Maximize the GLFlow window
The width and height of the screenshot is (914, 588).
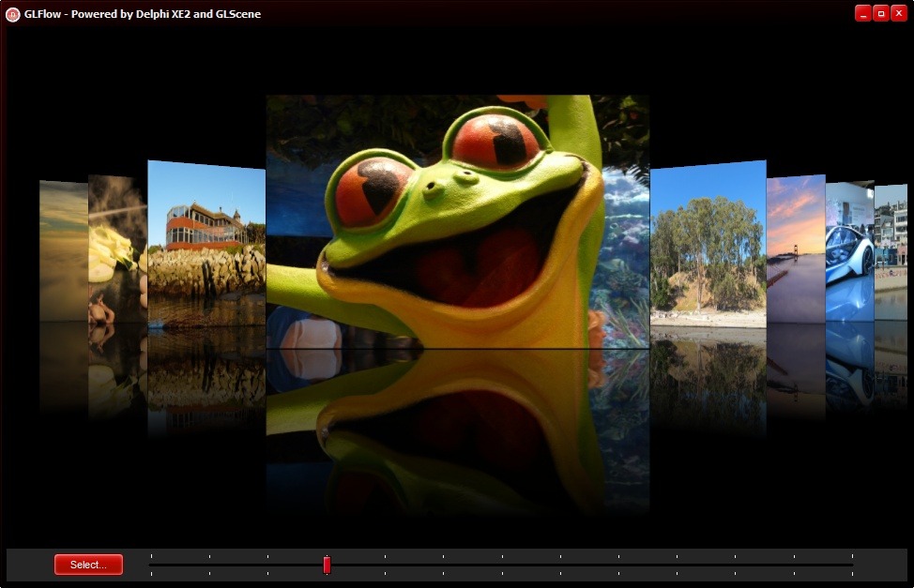point(881,13)
